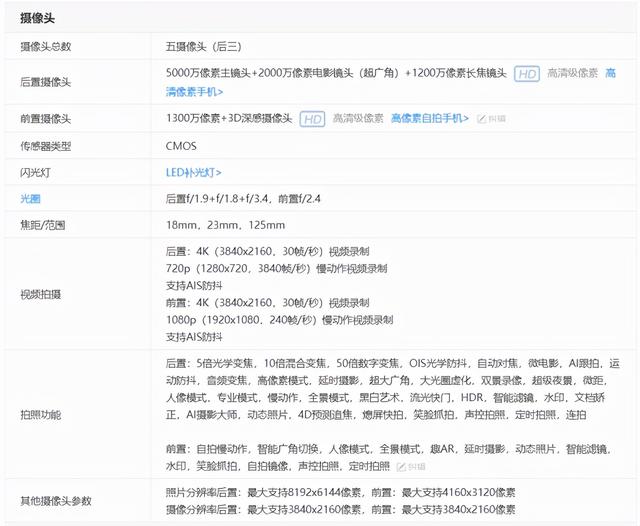Click the 摄像头总数 row label
This screenshot has width=640, height=526.
[46, 47]
